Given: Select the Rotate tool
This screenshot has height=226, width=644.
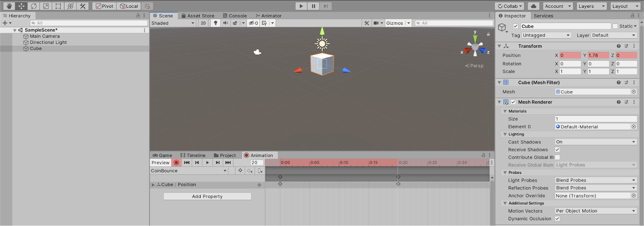Looking at the screenshot, I should coord(34,6).
